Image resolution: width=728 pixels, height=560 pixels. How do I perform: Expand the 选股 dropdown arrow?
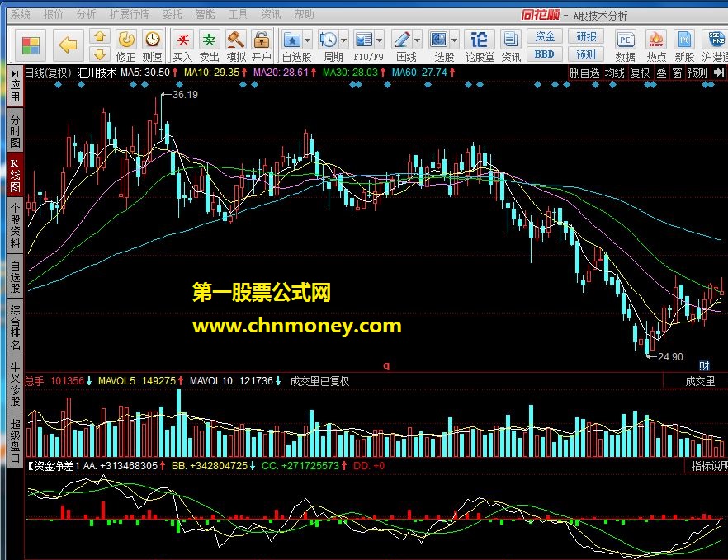[454, 40]
